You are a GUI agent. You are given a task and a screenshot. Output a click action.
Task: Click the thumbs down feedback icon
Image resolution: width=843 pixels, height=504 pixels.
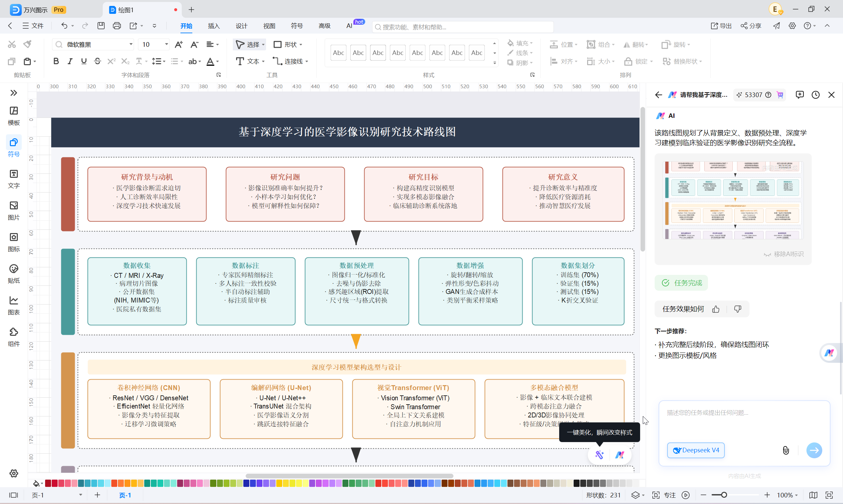737,309
